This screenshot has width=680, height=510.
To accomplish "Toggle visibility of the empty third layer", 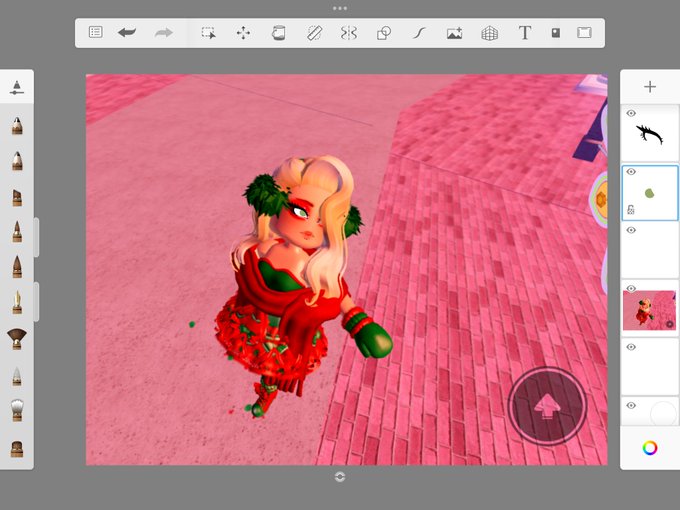I will [631, 230].
